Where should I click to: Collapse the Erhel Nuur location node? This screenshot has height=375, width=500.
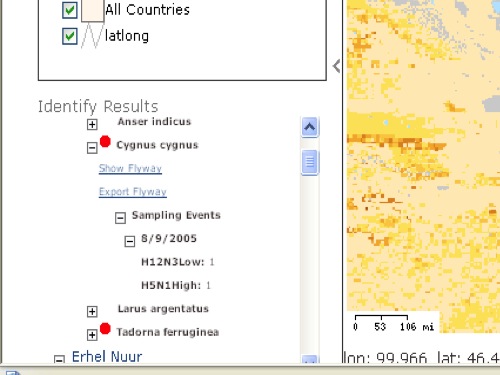[59, 359]
